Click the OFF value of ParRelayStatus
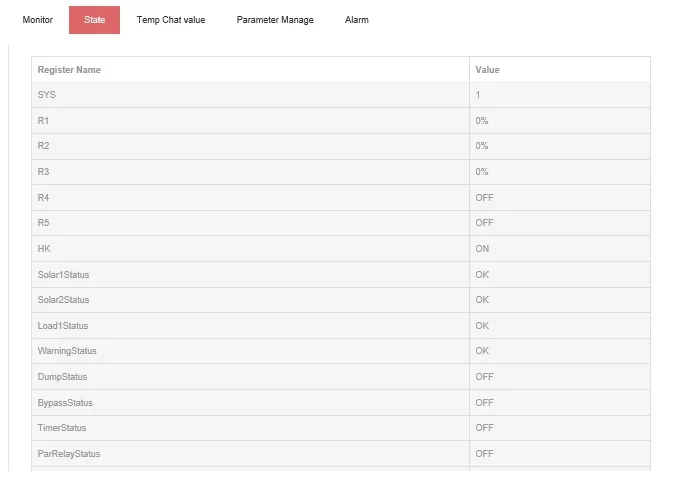 click(x=484, y=454)
